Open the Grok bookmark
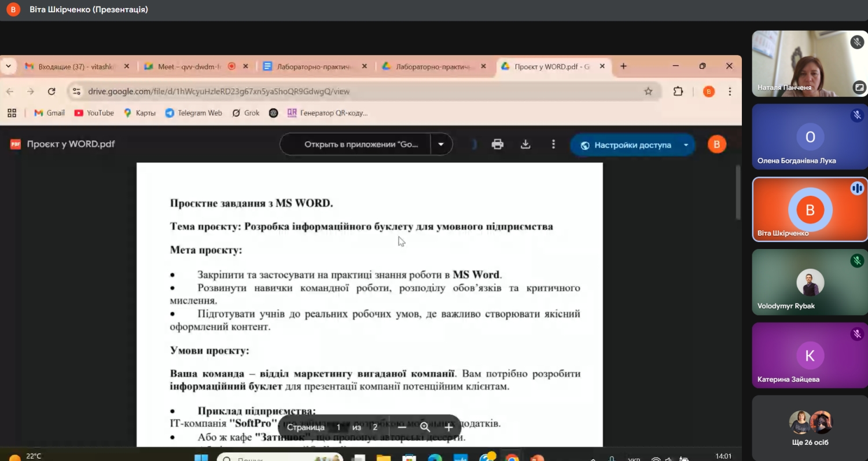Screen dimensions: 868x461 [x=246, y=113]
